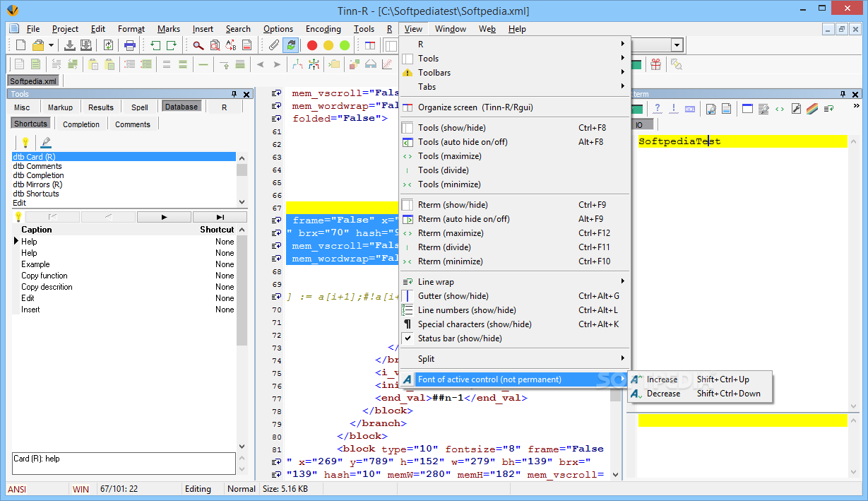Click Rterm question mark help icon

(x=657, y=109)
